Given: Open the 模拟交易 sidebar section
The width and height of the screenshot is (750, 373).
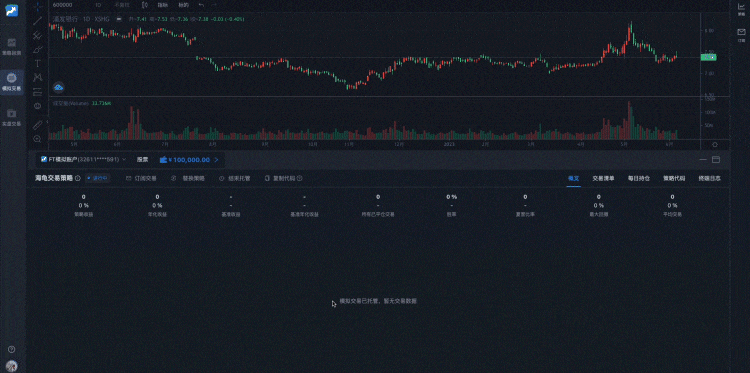Looking at the screenshot, I should coord(11,82).
